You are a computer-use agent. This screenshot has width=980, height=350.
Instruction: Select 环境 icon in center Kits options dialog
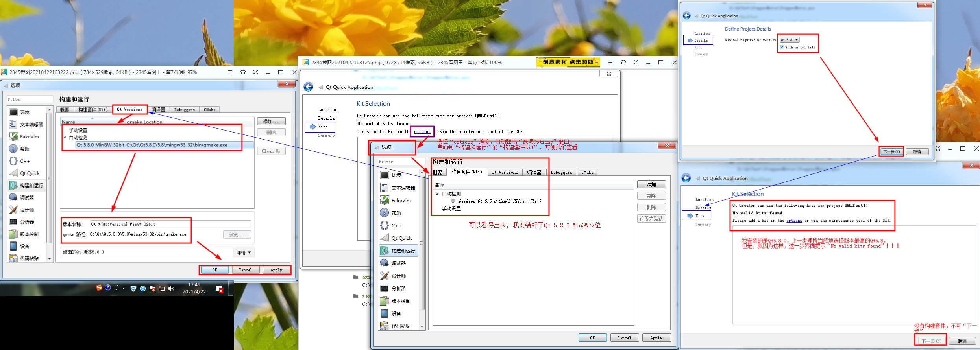pyautogui.click(x=385, y=175)
